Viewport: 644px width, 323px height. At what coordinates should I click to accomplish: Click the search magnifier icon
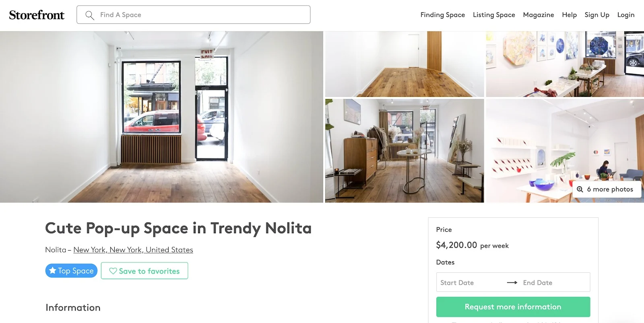[x=90, y=15]
